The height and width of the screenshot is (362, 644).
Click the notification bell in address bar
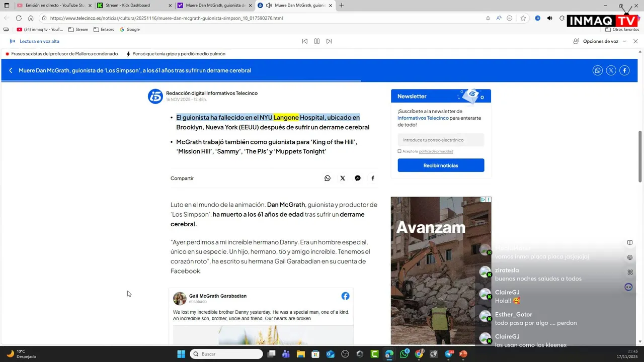[488, 18]
